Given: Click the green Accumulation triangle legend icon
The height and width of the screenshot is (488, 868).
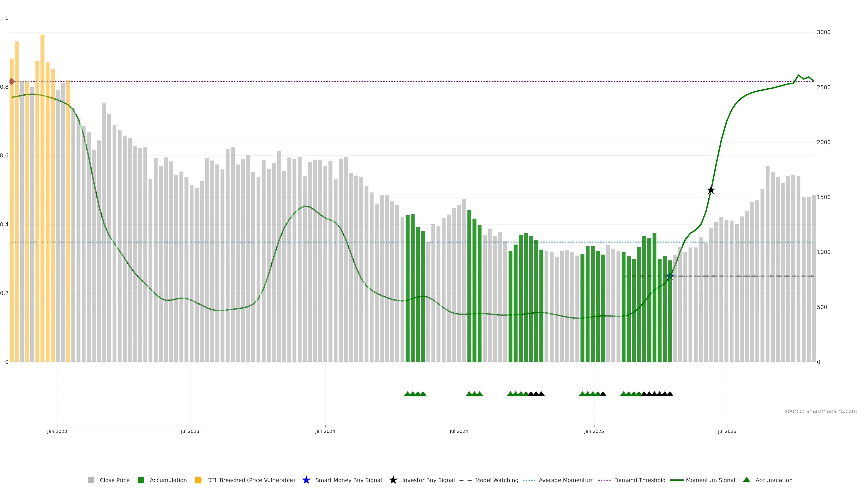Looking at the screenshot, I should coord(746,480).
